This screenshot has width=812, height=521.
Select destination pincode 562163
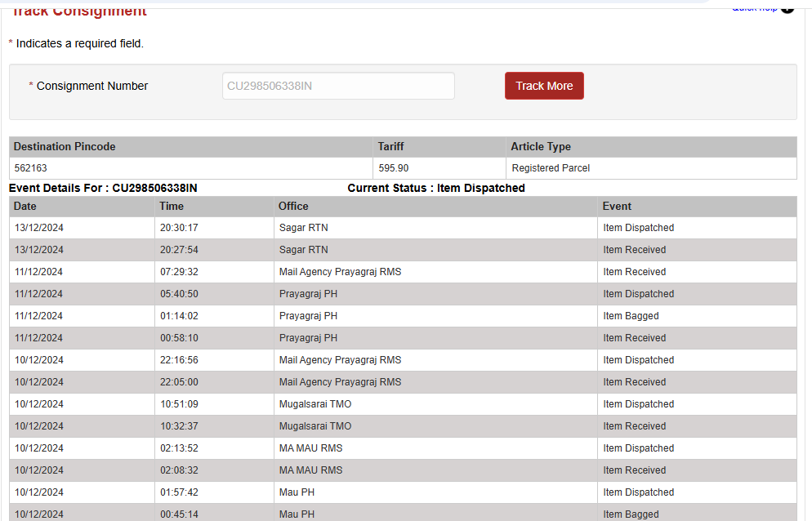pyautogui.click(x=30, y=167)
